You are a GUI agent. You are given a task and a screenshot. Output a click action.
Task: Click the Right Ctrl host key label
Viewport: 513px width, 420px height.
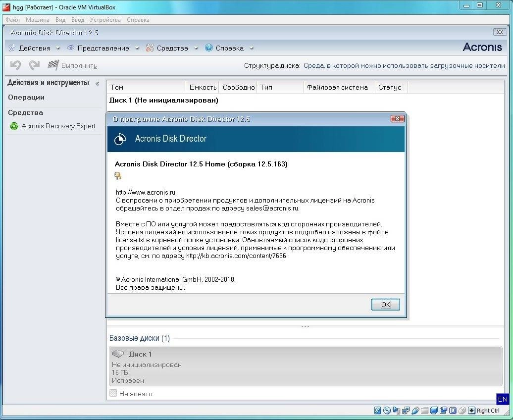click(488, 411)
